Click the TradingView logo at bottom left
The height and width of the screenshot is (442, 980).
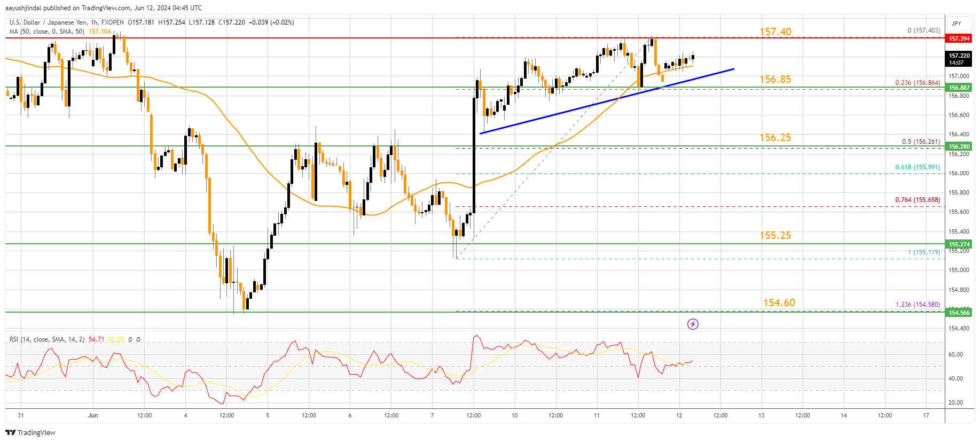pos(30,432)
